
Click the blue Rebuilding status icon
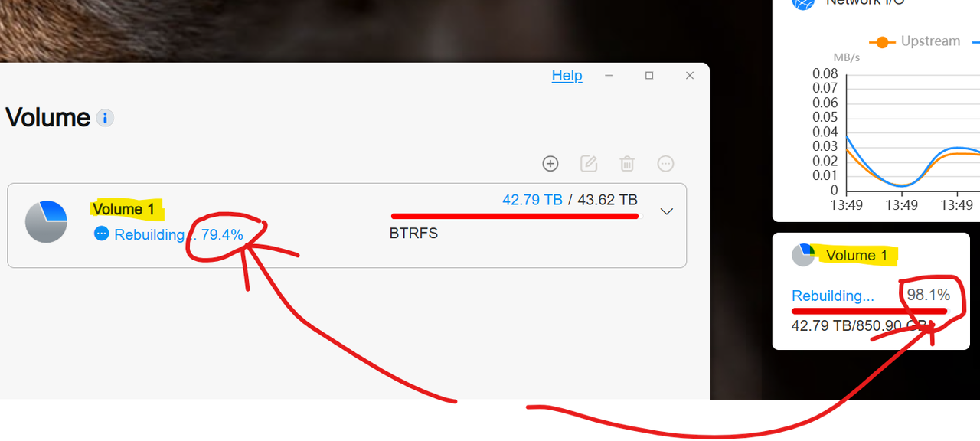pos(101,234)
